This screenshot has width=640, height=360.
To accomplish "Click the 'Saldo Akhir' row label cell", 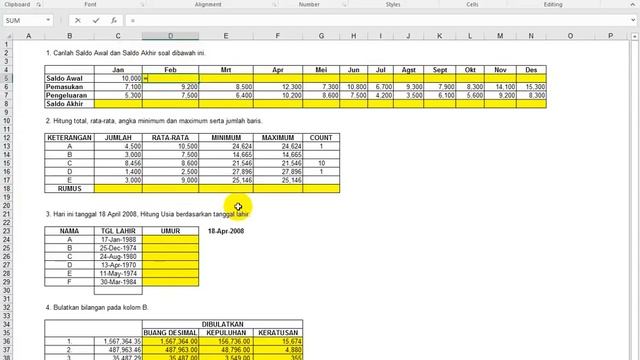I will (x=69, y=104).
